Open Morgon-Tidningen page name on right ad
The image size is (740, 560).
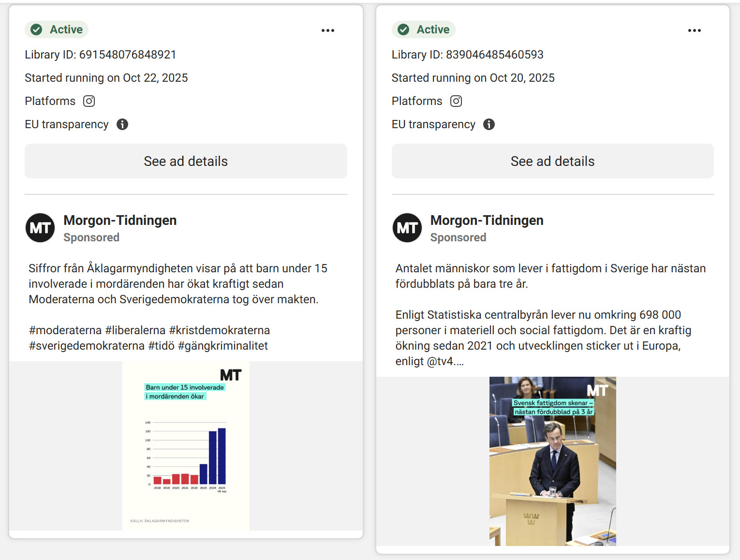click(x=487, y=221)
